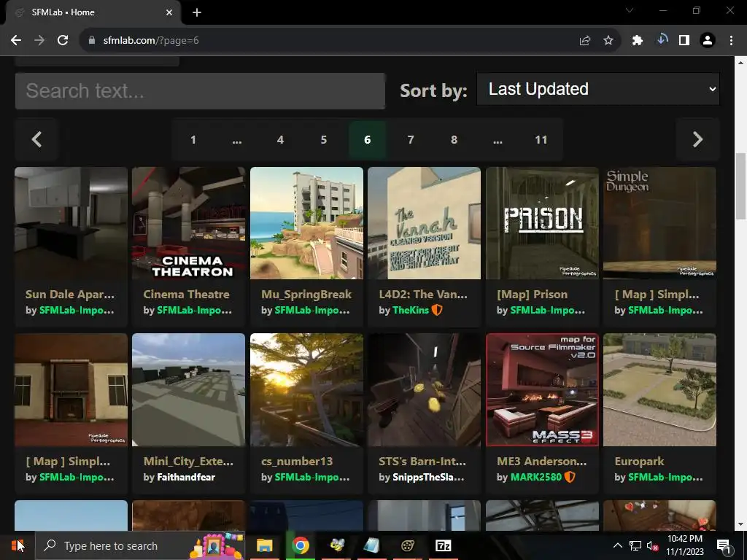Open the downloads extension icon

tap(661, 40)
